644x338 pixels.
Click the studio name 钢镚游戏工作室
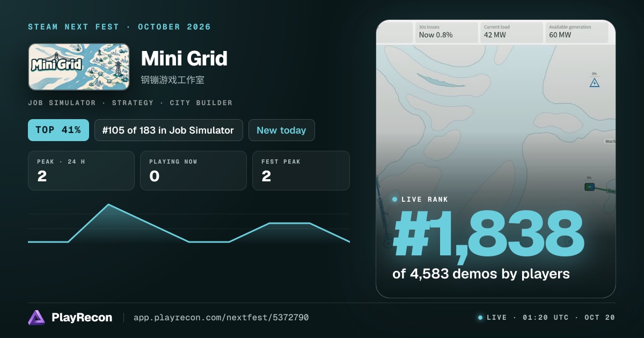coord(172,80)
